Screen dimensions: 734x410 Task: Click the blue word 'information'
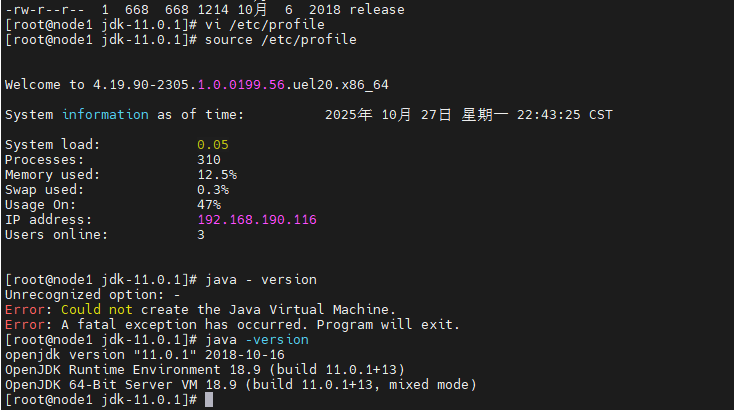click(105, 115)
